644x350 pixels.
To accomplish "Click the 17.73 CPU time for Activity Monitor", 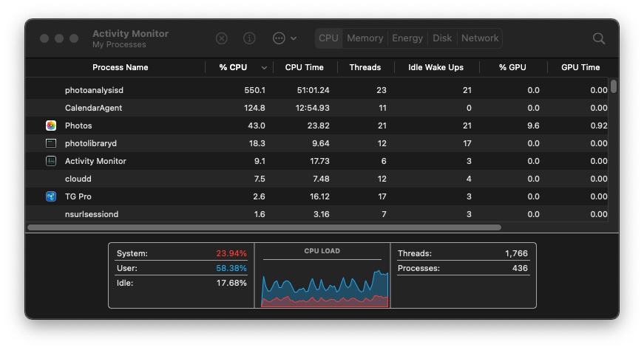I will 319,161.
